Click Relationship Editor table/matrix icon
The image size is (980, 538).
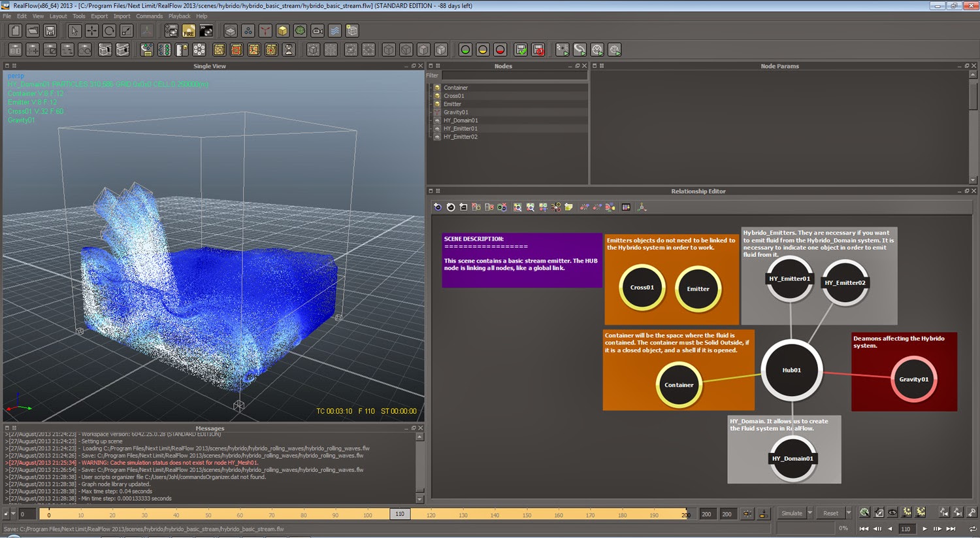[x=626, y=207]
